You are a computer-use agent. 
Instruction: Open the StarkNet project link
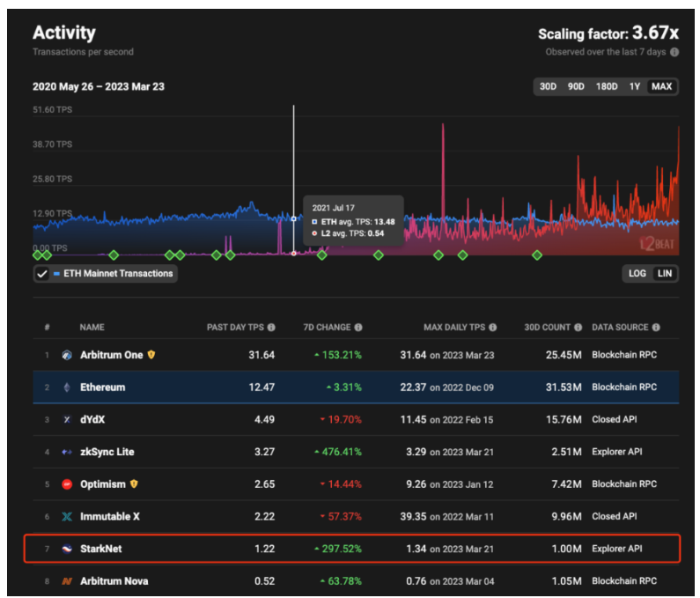click(x=101, y=549)
